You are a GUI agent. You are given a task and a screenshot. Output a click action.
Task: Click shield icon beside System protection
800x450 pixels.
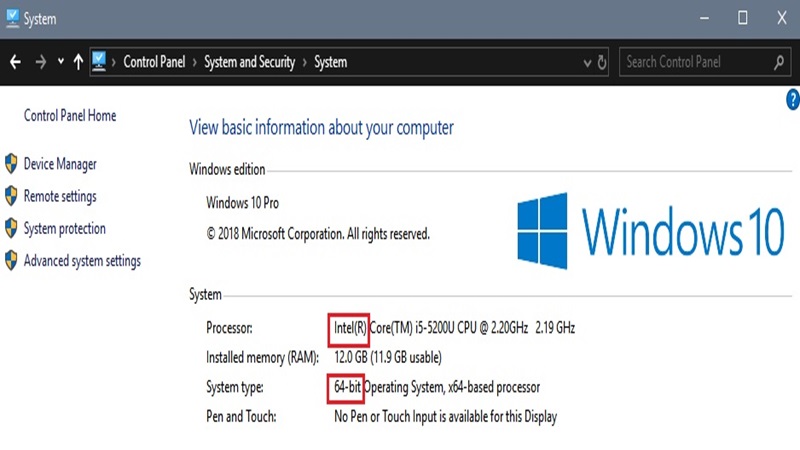click(11, 228)
